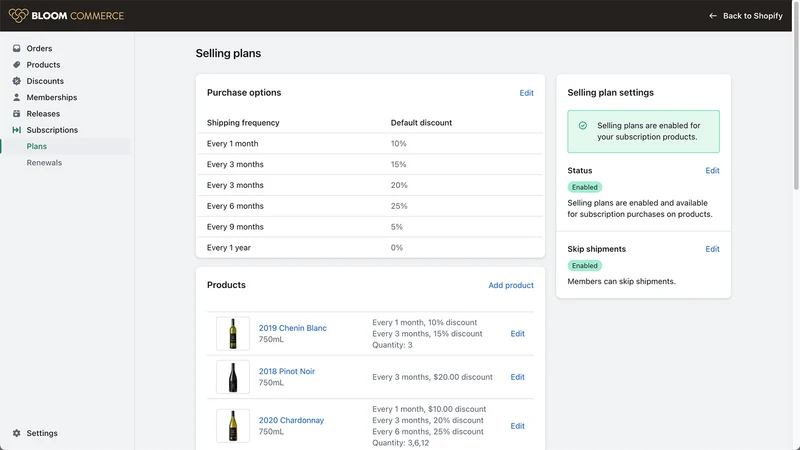Open the Releases menu item

click(43, 114)
